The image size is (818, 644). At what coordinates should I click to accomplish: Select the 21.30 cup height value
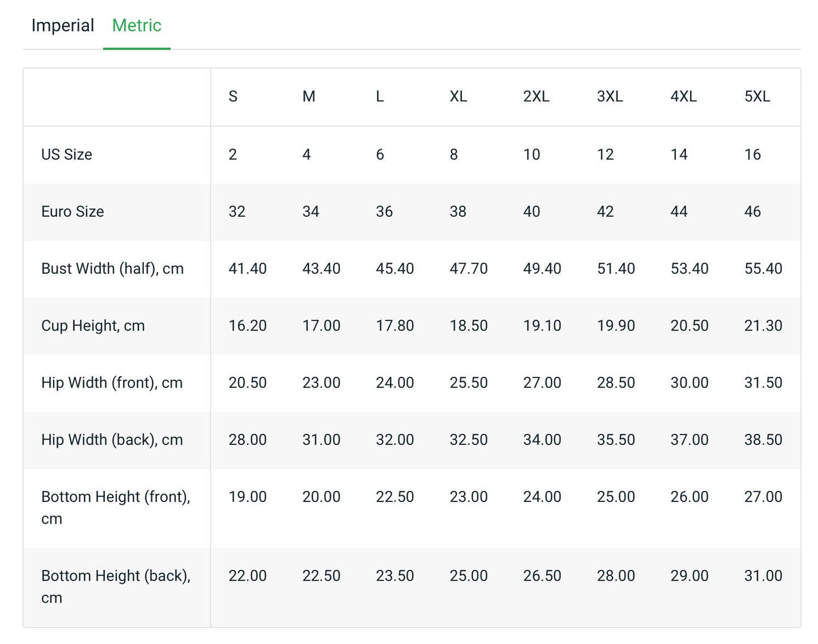pyautogui.click(x=763, y=326)
